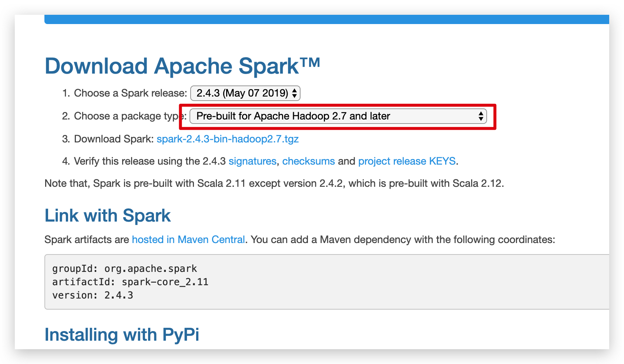Open the Spark release dropdown
This screenshot has height=364, width=624.
coord(245,93)
